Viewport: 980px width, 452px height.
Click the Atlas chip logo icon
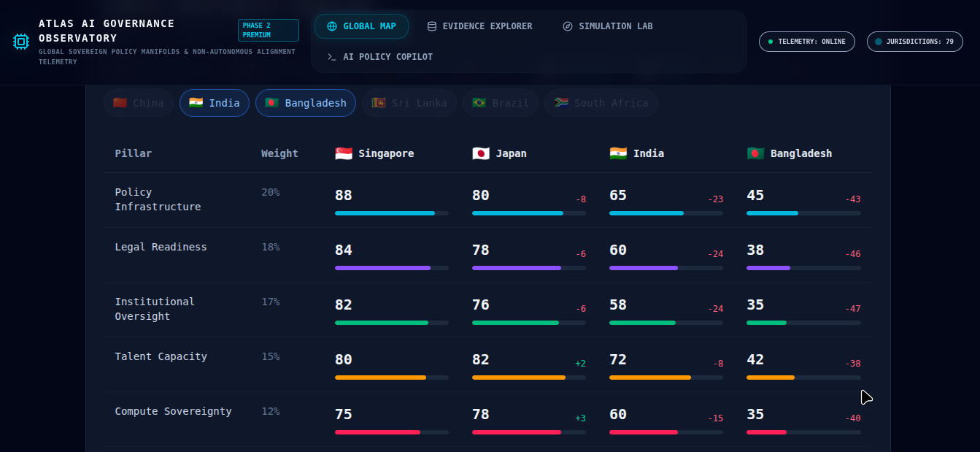21,42
